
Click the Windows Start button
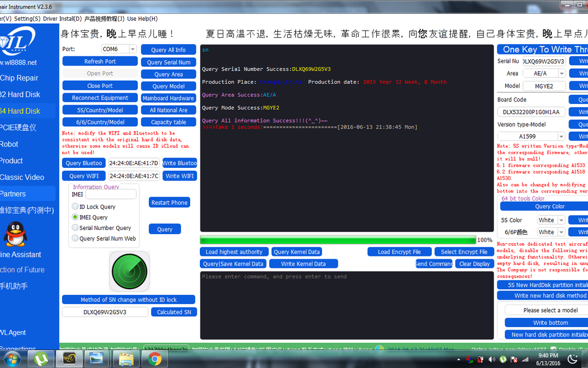pyautogui.click(x=11, y=359)
